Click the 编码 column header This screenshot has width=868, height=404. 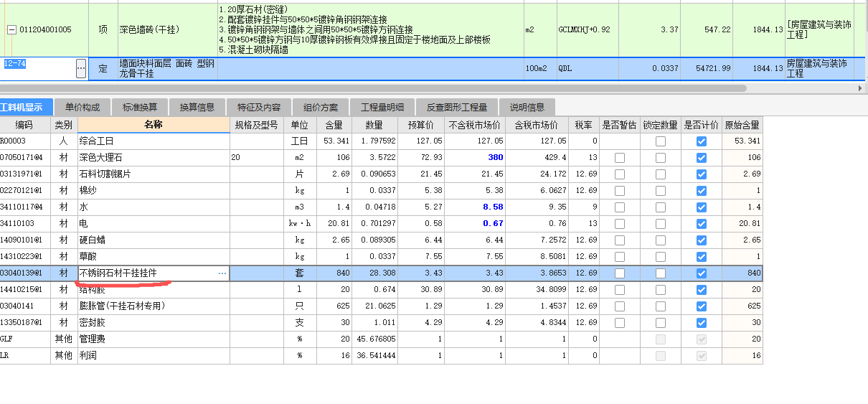tap(25, 125)
